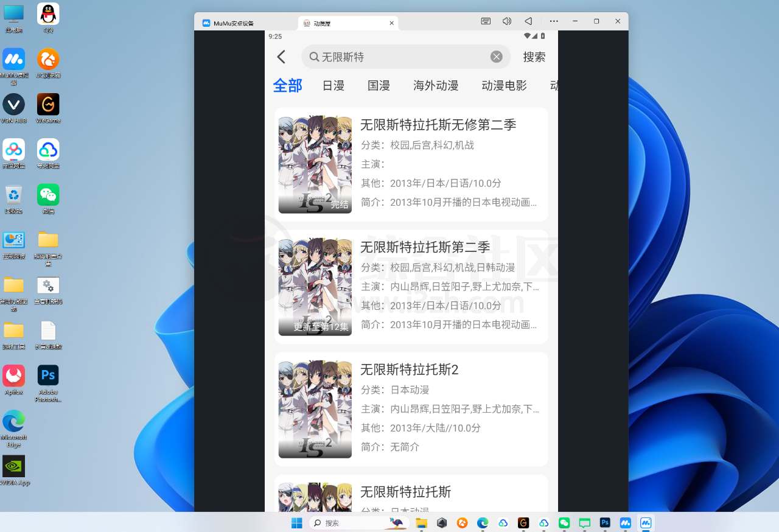Select the 海外动漫 category tab
This screenshot has height=532, width=779.
click(x=436, y=86)
